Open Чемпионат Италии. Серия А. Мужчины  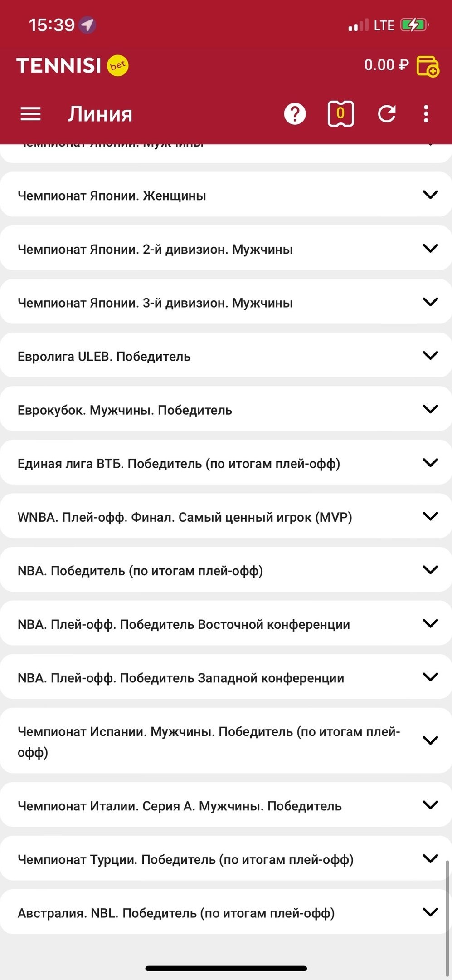click(180, 806)
